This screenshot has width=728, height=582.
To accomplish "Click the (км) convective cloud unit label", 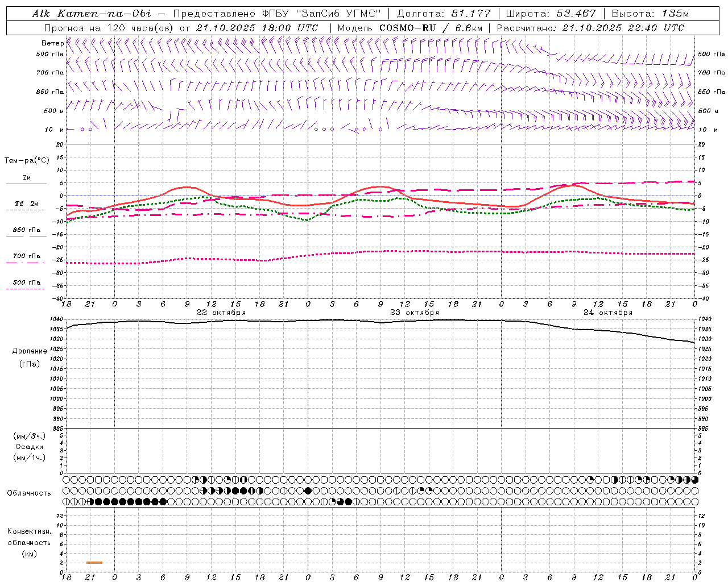I will [x=29, y=554].
